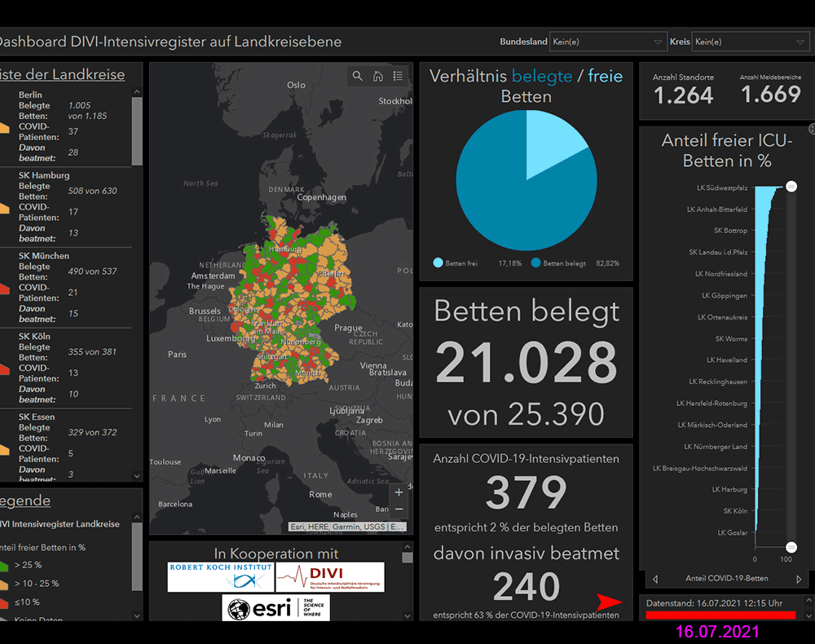Go to next chart with right arrow
The height and width of the screenshot is (644, 815).
pyautogui.click(x=799, y=579)
